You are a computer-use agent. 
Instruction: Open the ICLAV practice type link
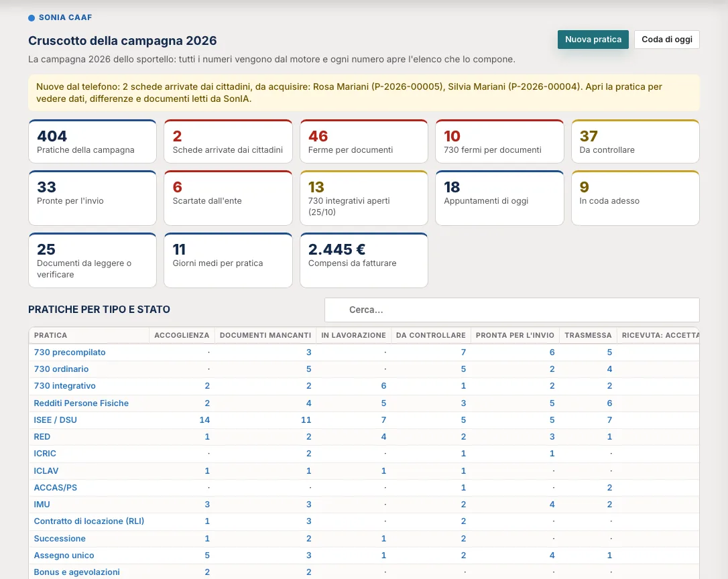pyautogui.click(x=46, y=471)
